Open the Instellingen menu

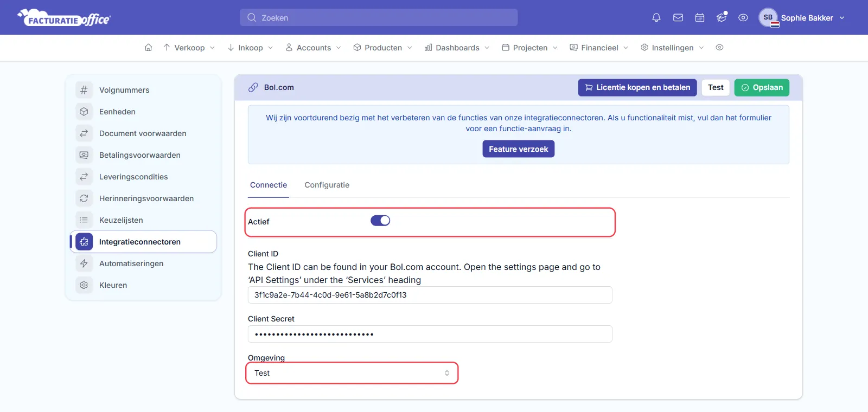click(672, 48)
